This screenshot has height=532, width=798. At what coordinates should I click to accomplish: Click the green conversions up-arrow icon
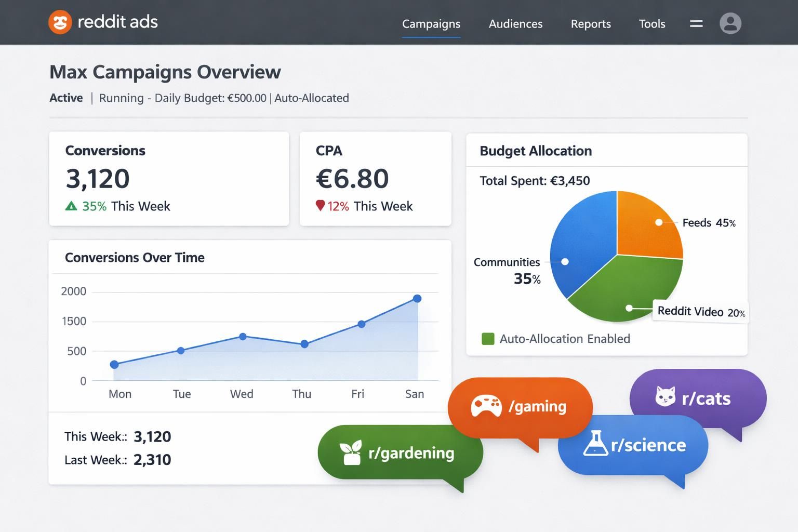pyautogui.click(x=71, y=206)
